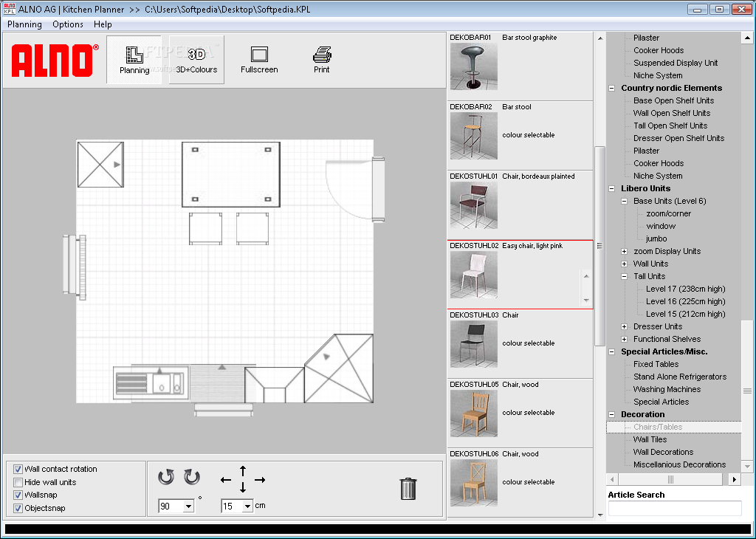Print the kitchen plan
Screen dimensions: 756x539
coord(321,59)
